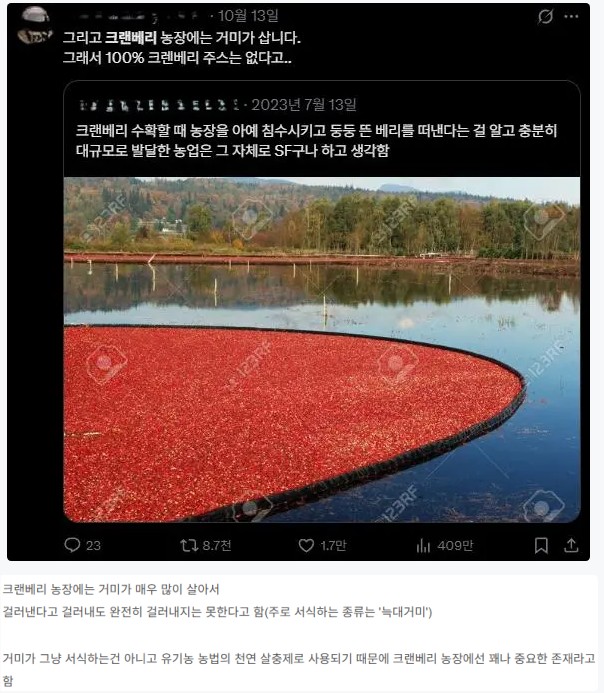Image resolution: width=604 pixels, height=693 pixels.
Task: Click the share upload icon
Action: [571, 545]
